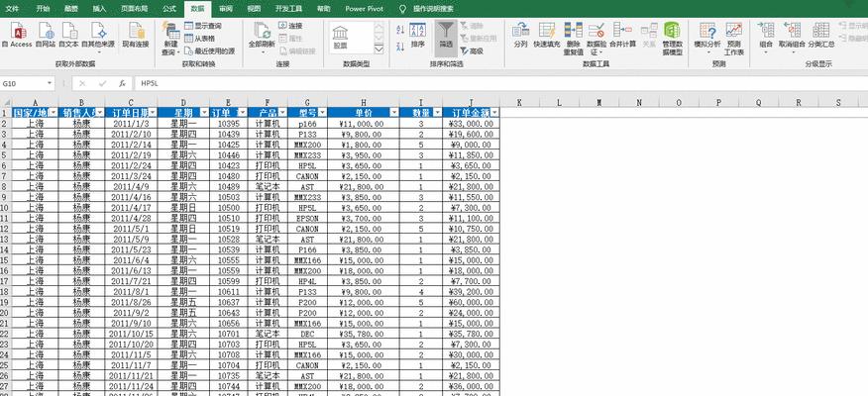Import data from Access (自 Access)

(17, 35)
